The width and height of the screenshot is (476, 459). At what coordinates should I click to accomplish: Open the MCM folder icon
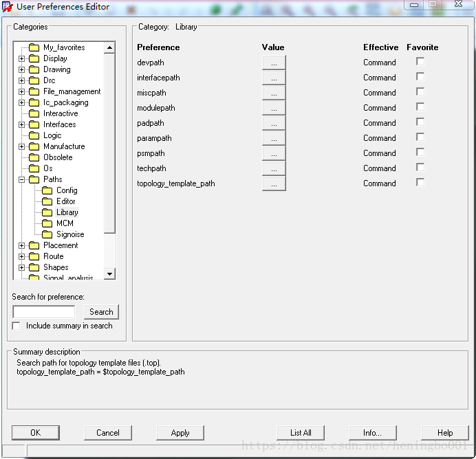point(47,223)
